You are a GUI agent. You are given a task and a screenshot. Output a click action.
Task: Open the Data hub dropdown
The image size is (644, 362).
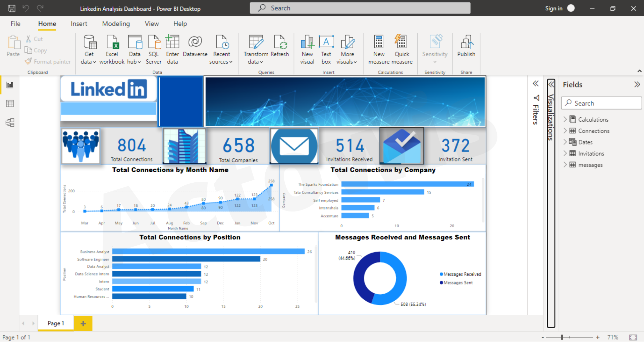click(135, 50)
